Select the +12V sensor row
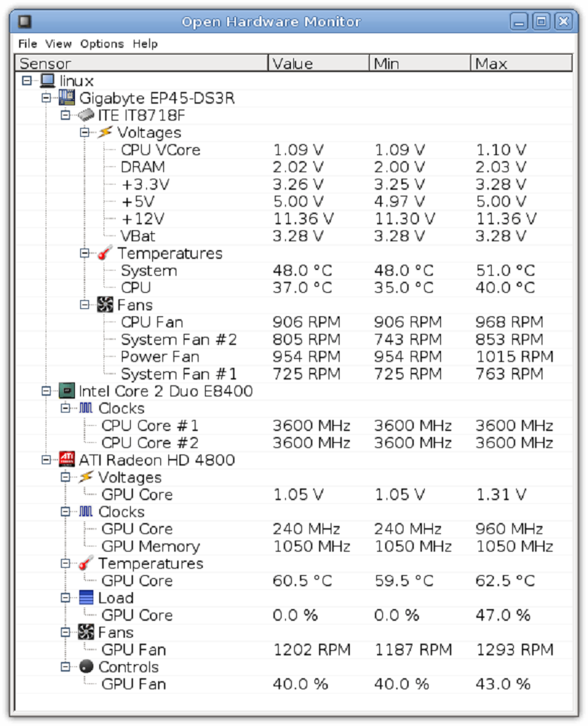The height and width of the screenshot is (726, 588). click(294, 218)
